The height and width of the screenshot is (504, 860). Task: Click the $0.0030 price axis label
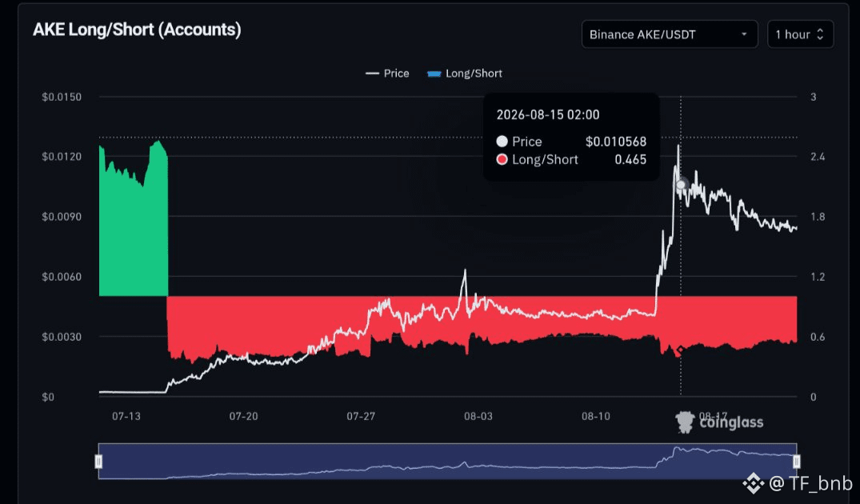62,337
